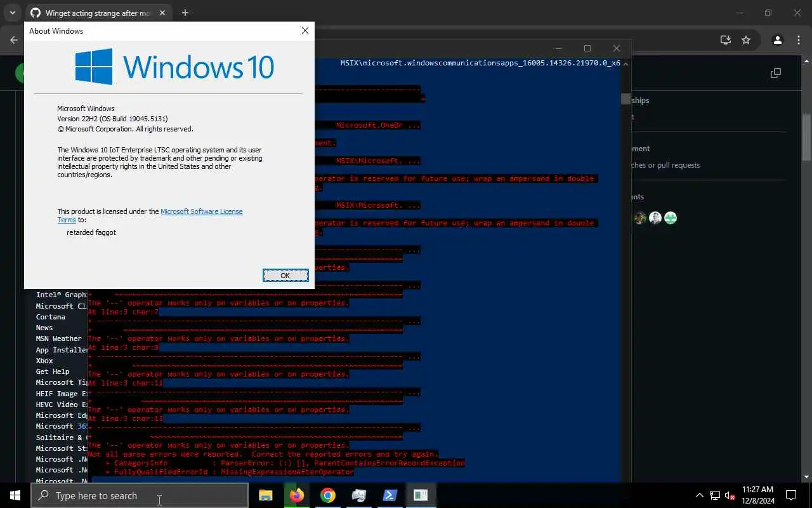The height and width of the screenshot is (508, 812).
Task: Show hidden system tray icons chevron
Action: (699, 495)
